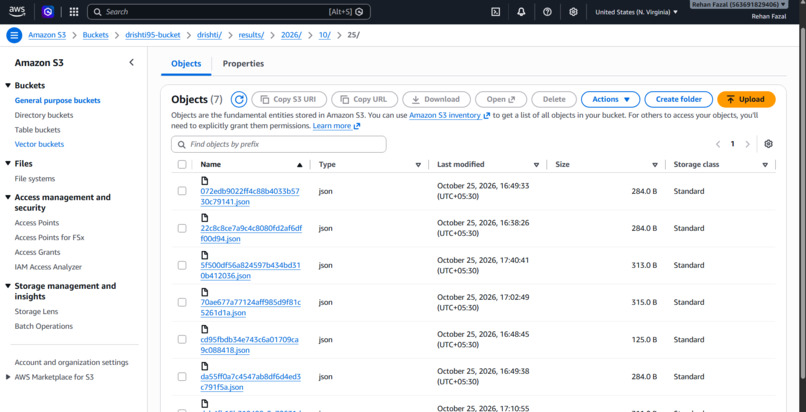This screenshot has height=412, width=806.
Task: Open the AWS home logo
Action: point(16,11)
